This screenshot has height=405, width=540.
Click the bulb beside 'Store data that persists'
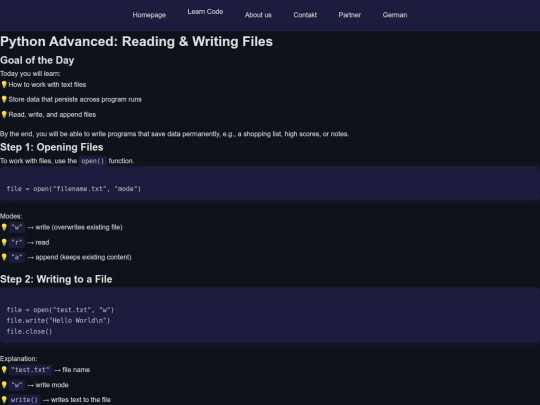click(4, 99)
